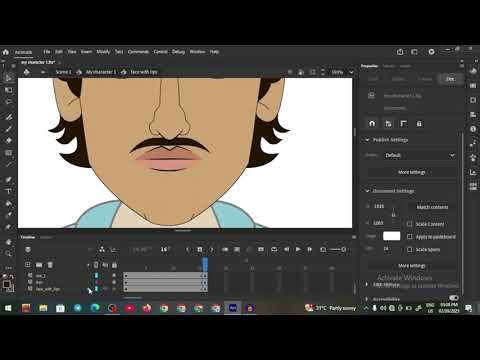Toggle the Accessibility switch
This screenshot has width=480, height=360.
coord(454,297)
